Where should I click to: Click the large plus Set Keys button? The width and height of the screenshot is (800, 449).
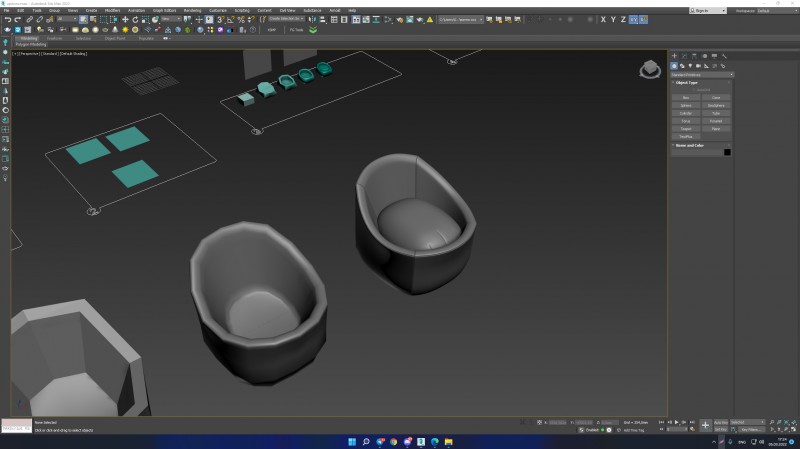pos(705,425)
